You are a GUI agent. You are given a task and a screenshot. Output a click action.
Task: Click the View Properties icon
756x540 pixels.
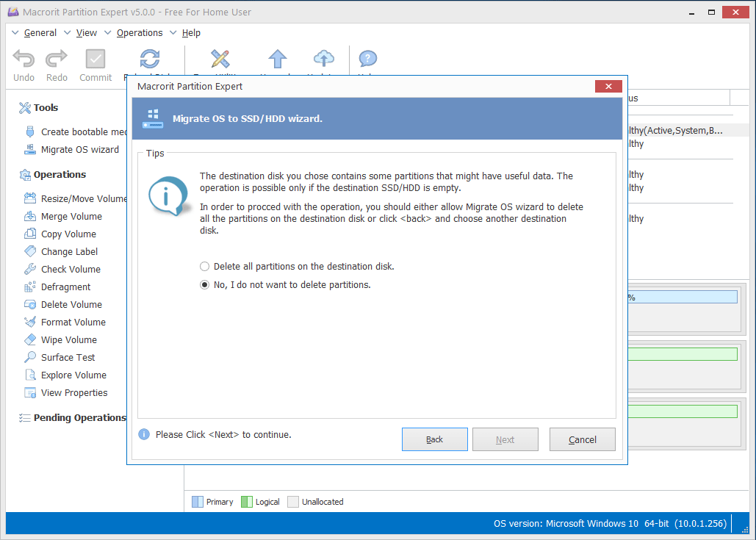[x=30, y=392]
